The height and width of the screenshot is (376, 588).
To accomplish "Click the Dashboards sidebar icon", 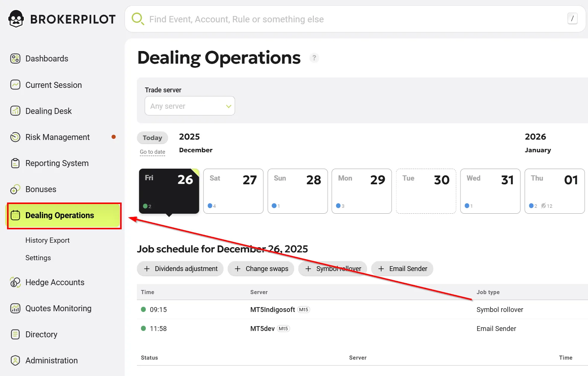I will point(15,58).
